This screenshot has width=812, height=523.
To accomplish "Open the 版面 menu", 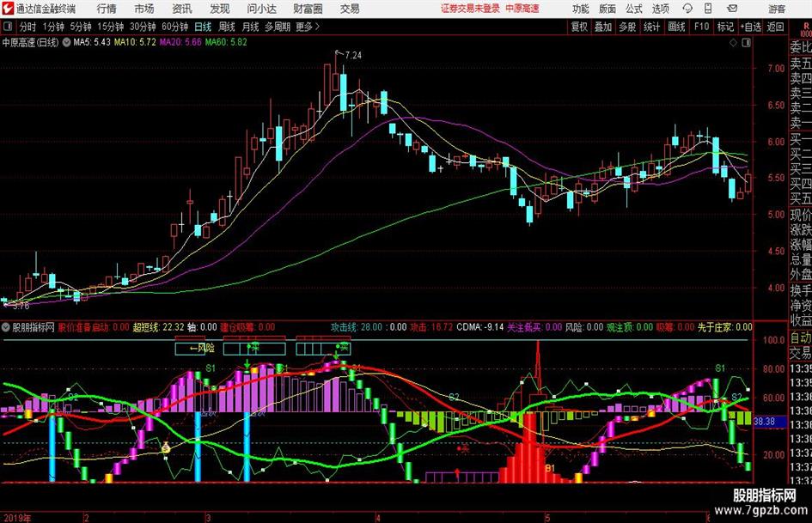I will (x=607, y=9).
